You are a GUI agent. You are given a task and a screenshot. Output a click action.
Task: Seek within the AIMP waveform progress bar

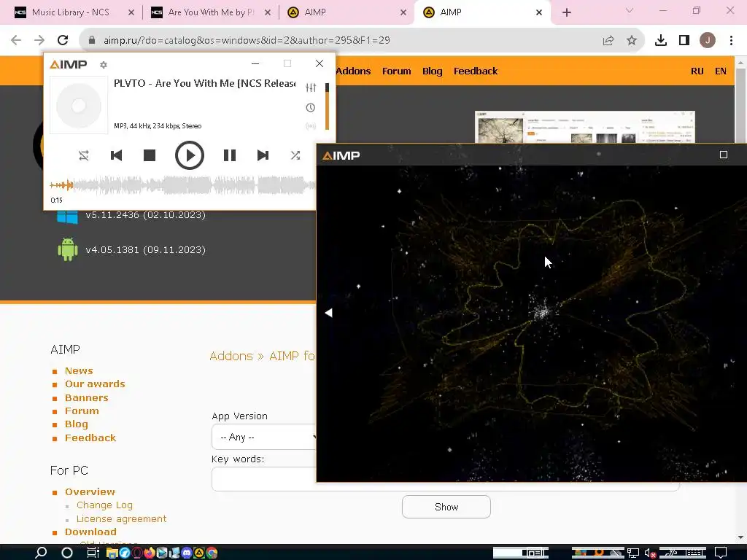coord(182,185)
